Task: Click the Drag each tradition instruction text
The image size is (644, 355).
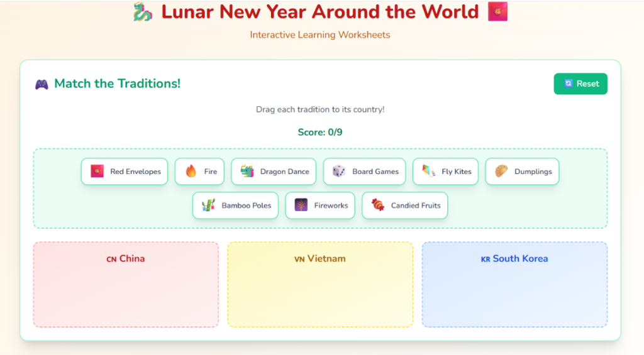Action: (320, 109)
